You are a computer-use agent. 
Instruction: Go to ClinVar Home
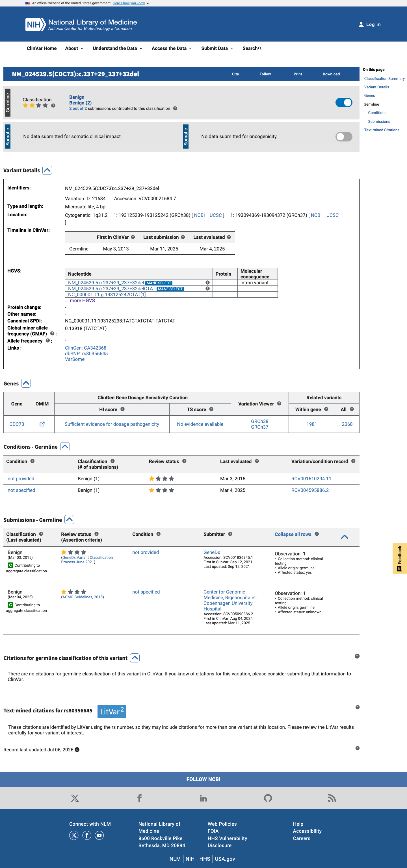point(42,49)
